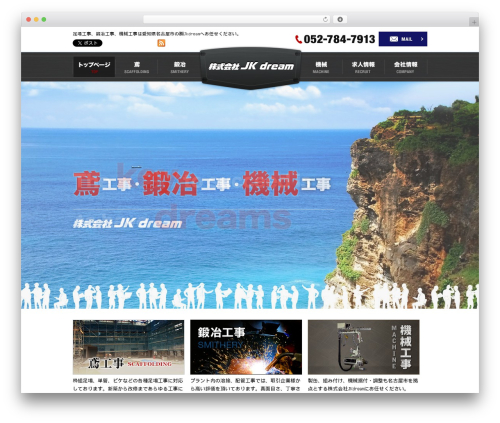This screenshot has width=500, height=423.
Task: Click the X post share button
Action: [87, 43]
